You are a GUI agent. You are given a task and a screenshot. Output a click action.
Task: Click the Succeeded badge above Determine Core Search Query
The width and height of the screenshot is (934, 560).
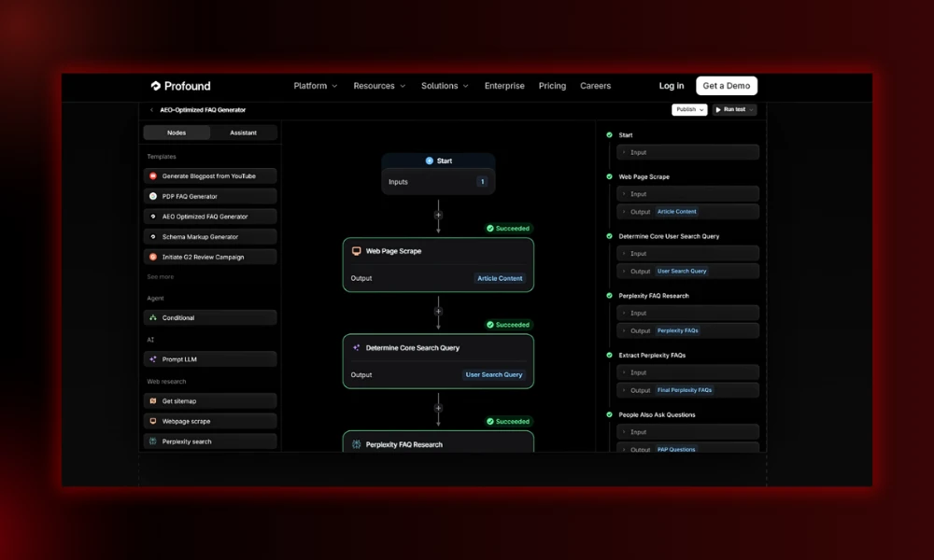(x=508, y=325)
